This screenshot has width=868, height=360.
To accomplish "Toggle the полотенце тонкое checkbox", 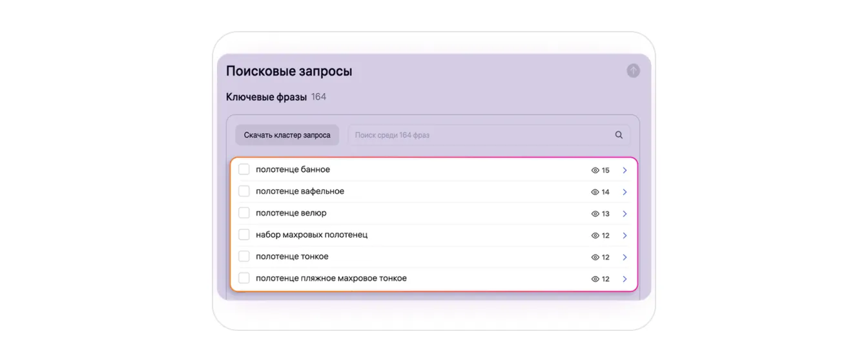I will [244, 257].
